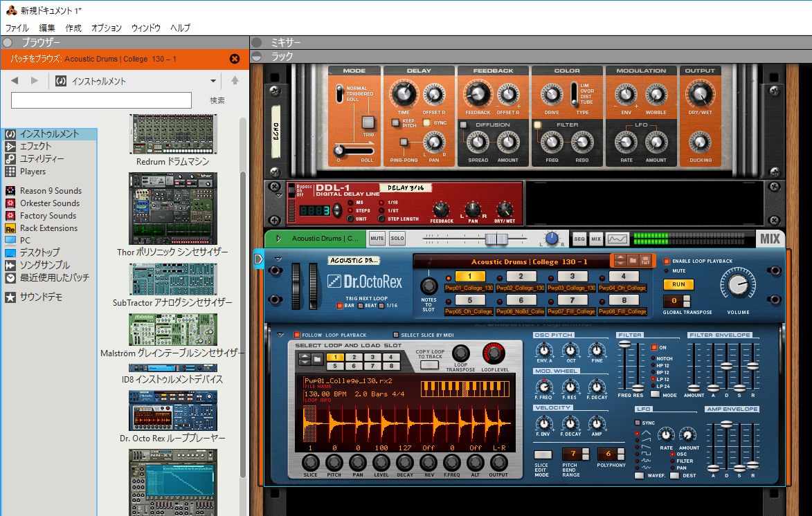This screenshot has width=812, height=516.
Task: Go up one folder level in browser
Action: tap(235, 81)
